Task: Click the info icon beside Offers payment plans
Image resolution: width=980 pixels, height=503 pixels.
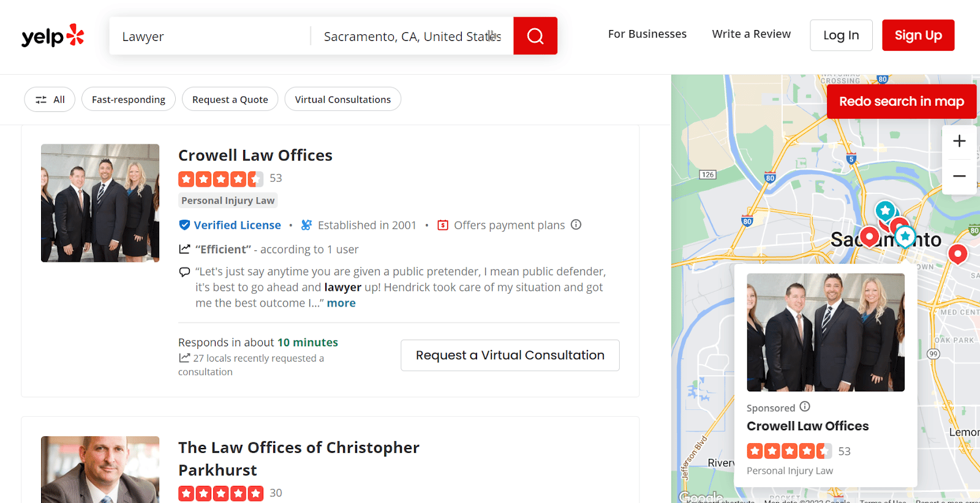Action: click(576, 225)
